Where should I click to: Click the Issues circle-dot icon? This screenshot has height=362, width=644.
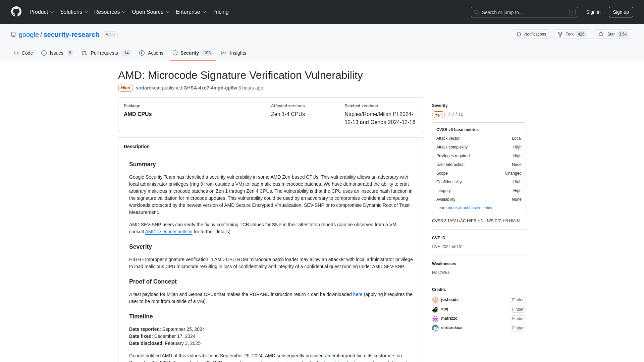(x=44, y=53)
